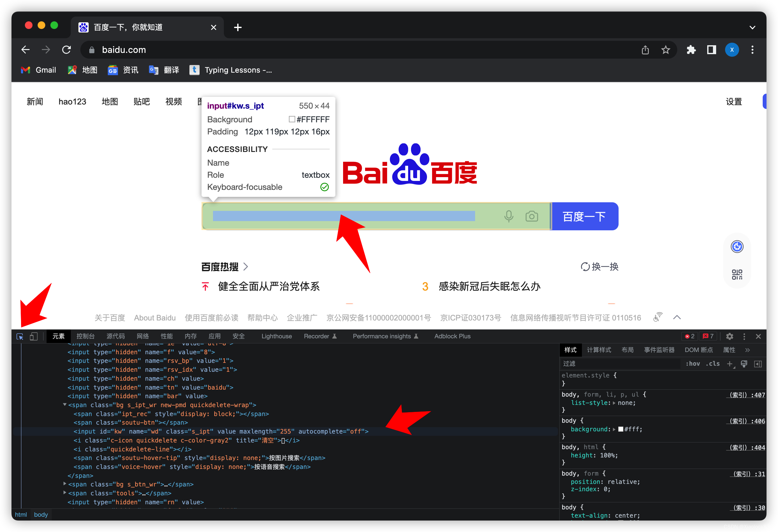Image resolution: width=778 pixels, height=532 pixels.
Task: Open the Typing Lessons bookmark
Action: [x=231, y=70]
